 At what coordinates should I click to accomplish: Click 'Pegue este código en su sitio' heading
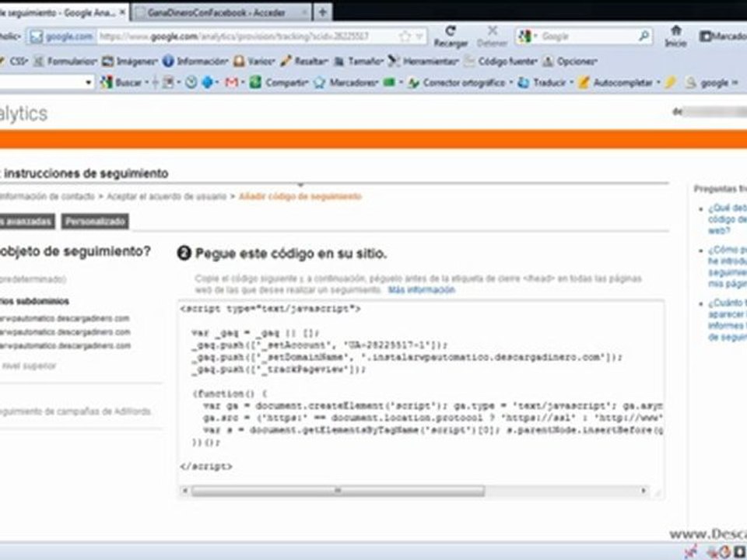tap(291, 254)
